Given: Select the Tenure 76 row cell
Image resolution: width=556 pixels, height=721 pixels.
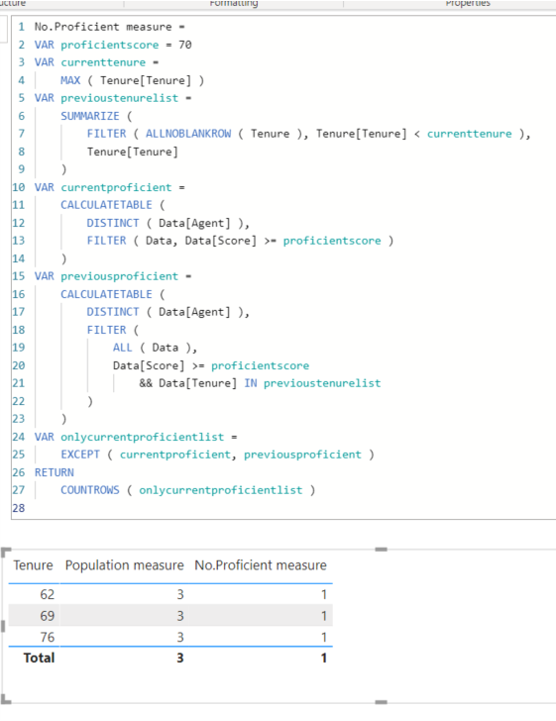Looking at the screenshot, I should pyautogui.click(x=47, y=637).
